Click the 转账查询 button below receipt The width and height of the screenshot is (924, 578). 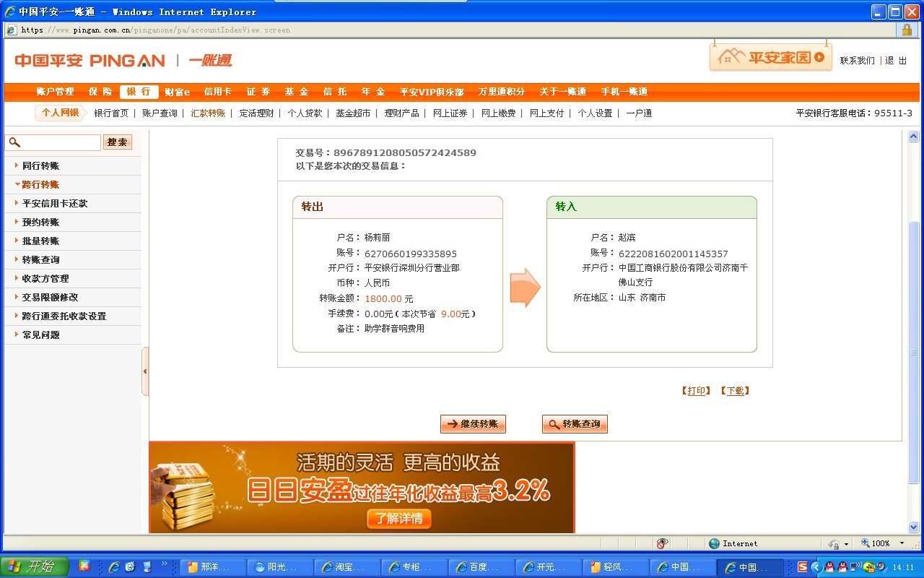[x=575, y=424]
